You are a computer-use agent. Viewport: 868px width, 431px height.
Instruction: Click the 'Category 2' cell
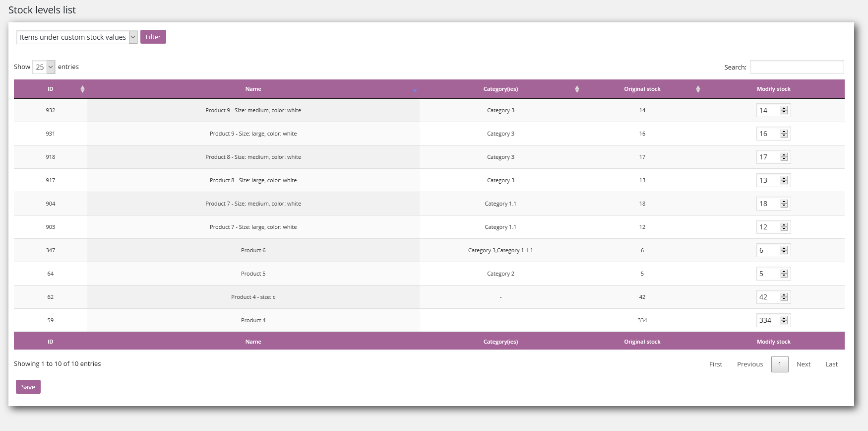pos(500,274)
